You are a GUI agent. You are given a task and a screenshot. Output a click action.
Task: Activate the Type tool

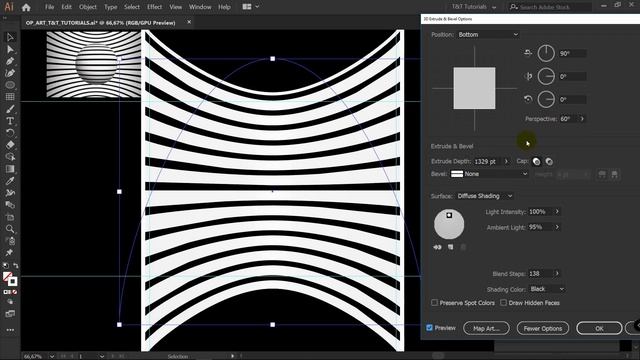point(10,121)
